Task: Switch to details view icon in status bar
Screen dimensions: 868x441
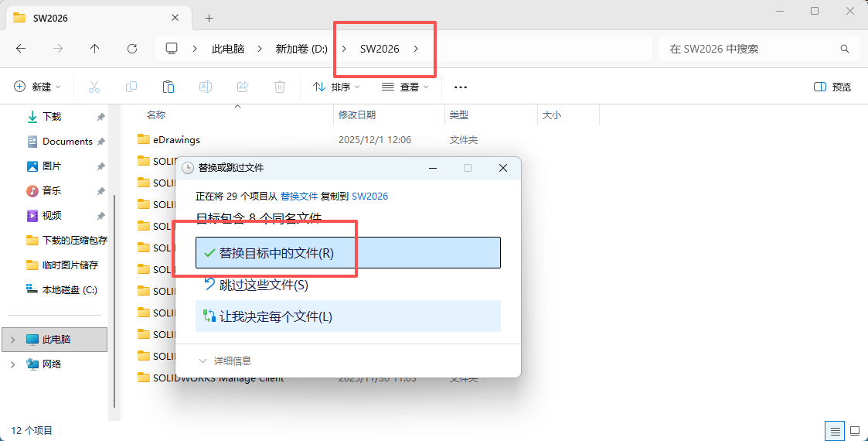Action: pyautogui.click(x=836, y=431)
